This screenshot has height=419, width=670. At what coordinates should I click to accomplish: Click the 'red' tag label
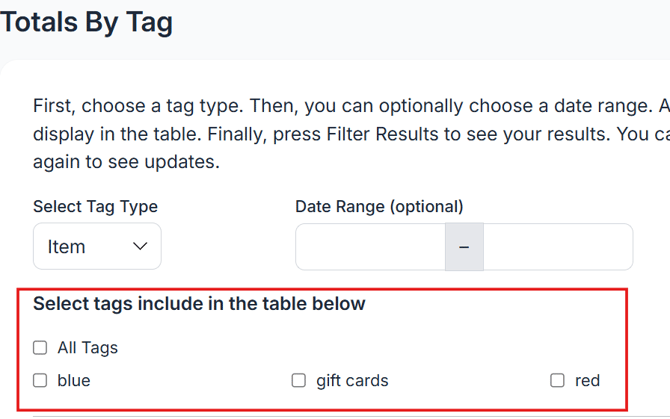(x=587, y=380)
